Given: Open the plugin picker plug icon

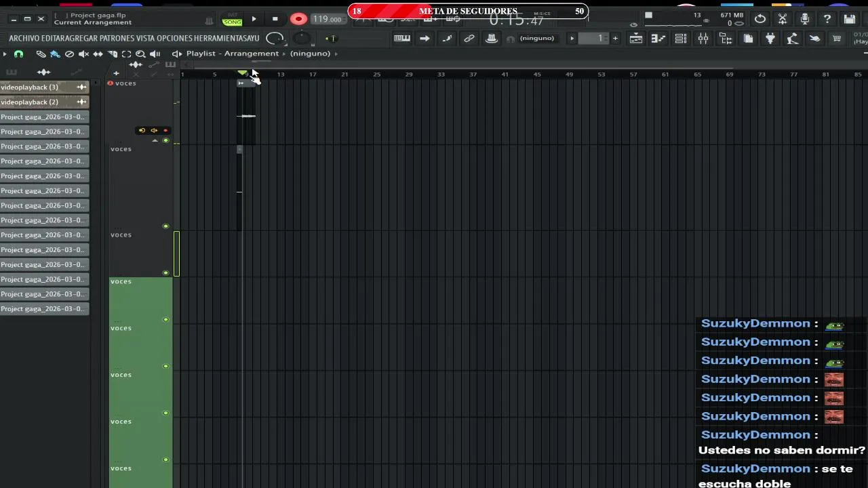Looking at the screenshot, I should (x=770, y=39).
